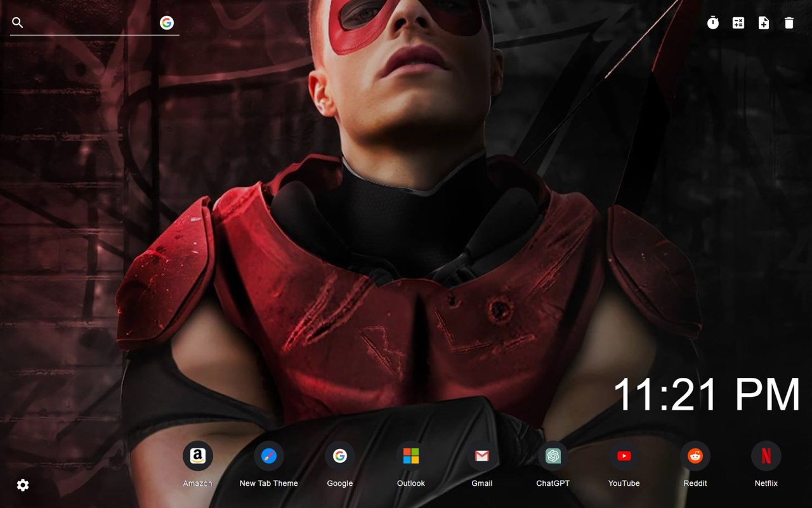The image size is (812, 508).
Task: Open the Gmail shortcut icon
Action: pyautogui.click(x=482, y=456)
